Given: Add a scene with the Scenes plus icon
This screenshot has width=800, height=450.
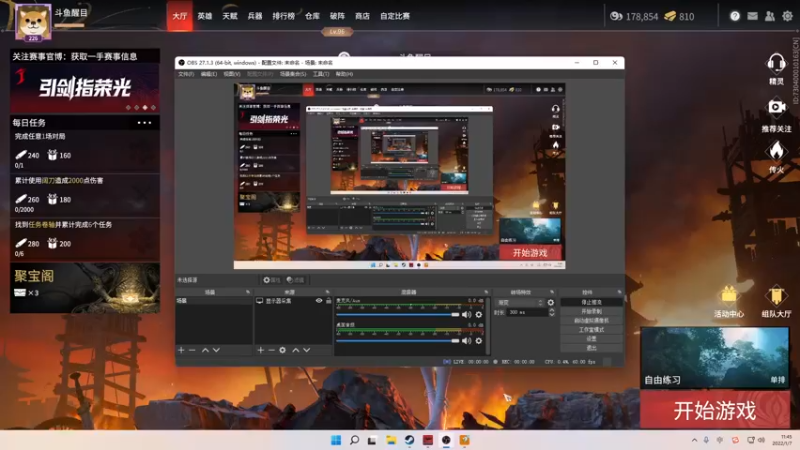Looking at the screenshot, I should pos(181,350).
